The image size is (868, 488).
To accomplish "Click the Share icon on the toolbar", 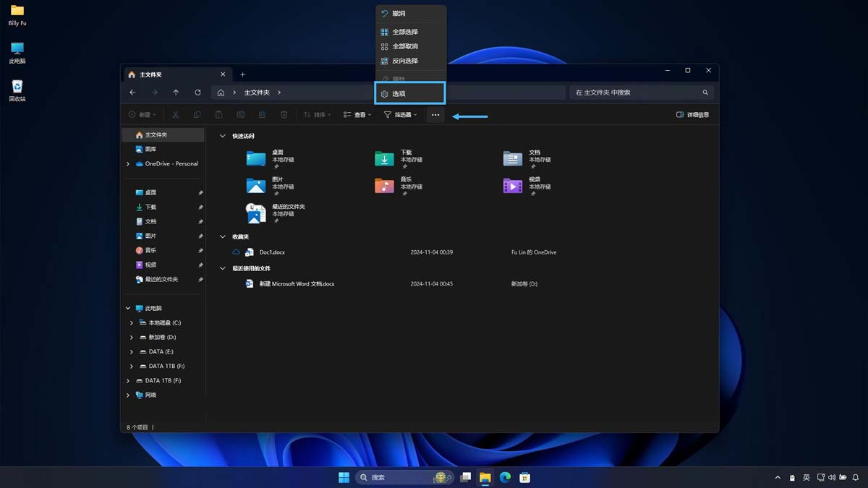I will 262,114.
